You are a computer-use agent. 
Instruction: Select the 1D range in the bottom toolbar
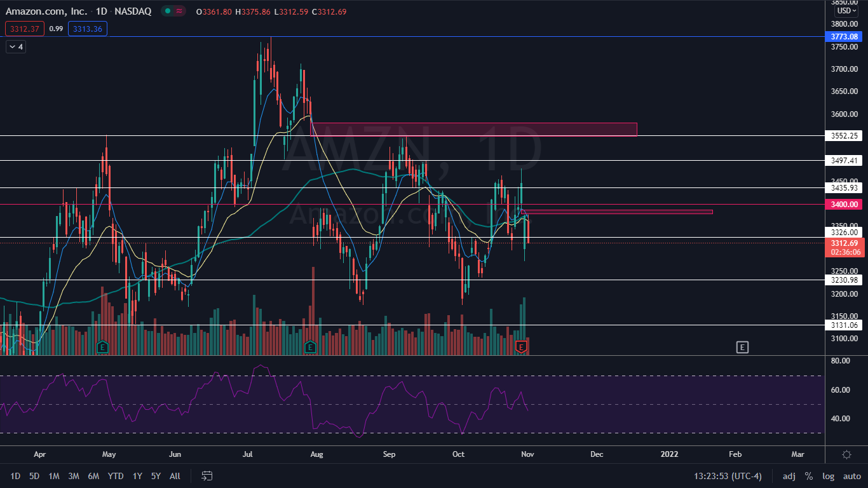coord(15,476)
